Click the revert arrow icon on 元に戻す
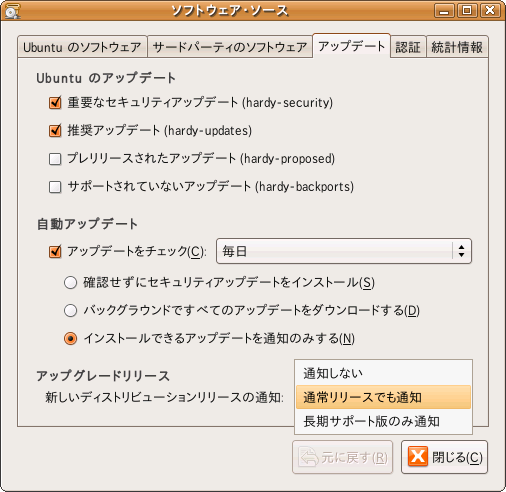506x492 pixels. [309, 457]
